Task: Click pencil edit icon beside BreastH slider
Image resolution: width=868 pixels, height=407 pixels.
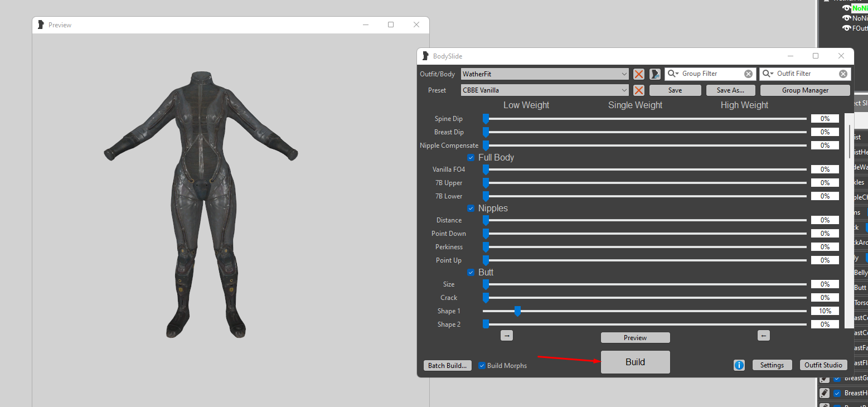Action: (825, 393)
